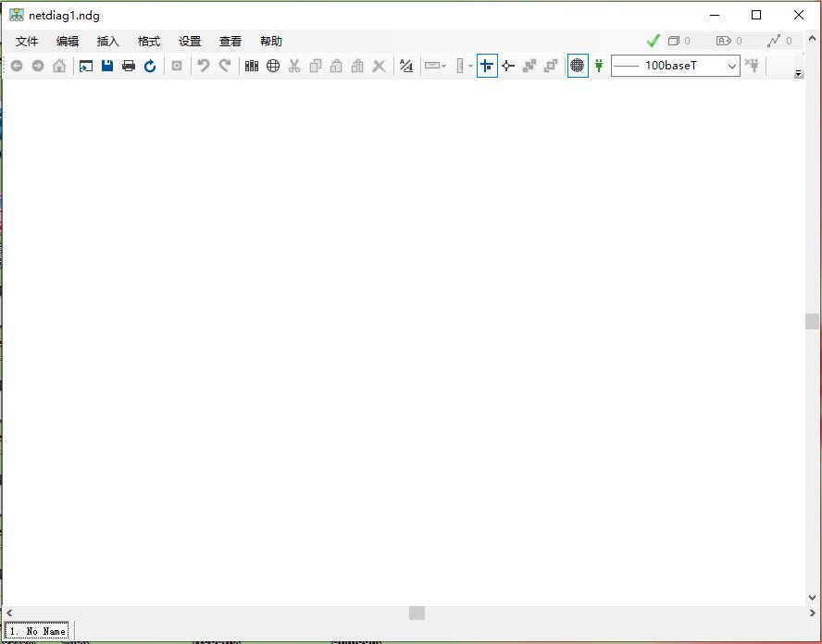Click the globe network icon

click(x=273, y=66)
